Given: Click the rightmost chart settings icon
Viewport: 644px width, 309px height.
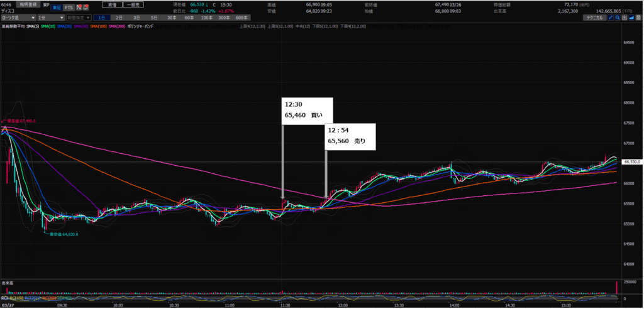Looking at the screenshot, I should pos(638,19).
